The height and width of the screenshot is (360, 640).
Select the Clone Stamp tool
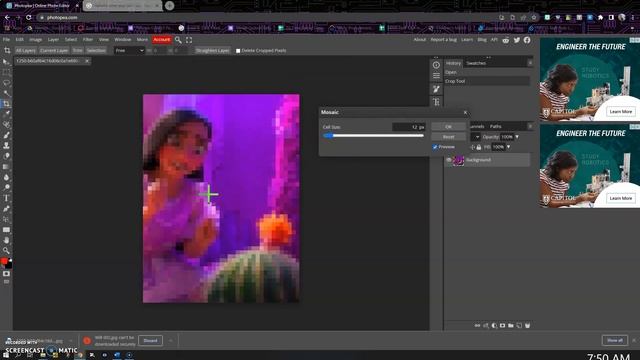coord(6,145)
